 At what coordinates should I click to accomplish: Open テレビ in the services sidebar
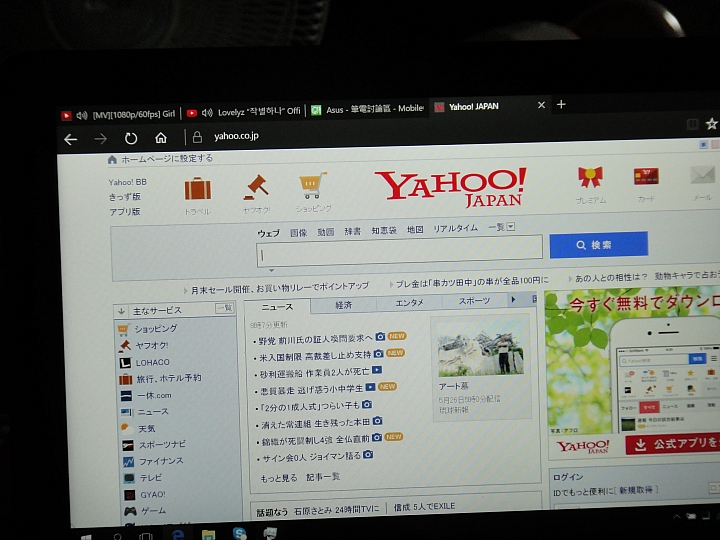click(x=151, y=478)
